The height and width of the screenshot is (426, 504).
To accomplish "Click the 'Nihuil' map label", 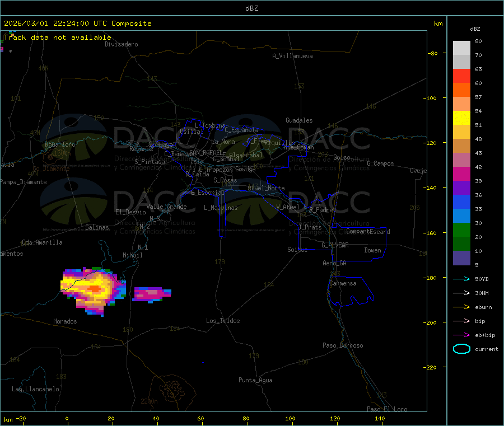I will coord(133,255).
